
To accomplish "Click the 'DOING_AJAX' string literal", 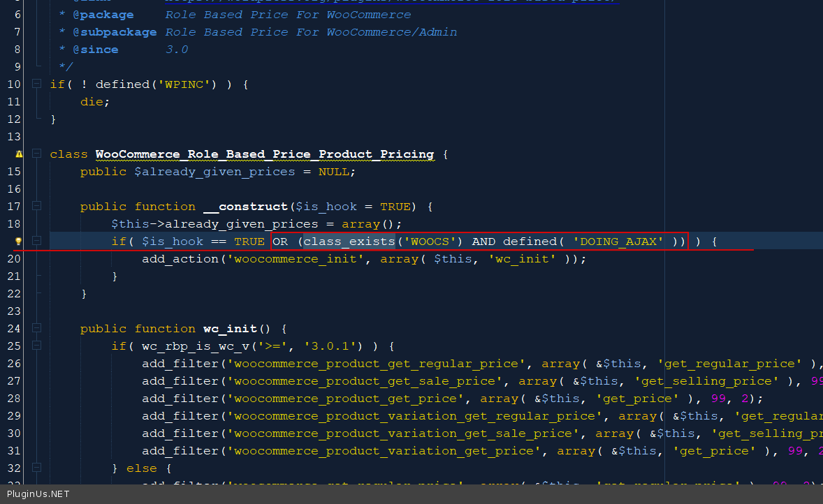I will point(618,242).
